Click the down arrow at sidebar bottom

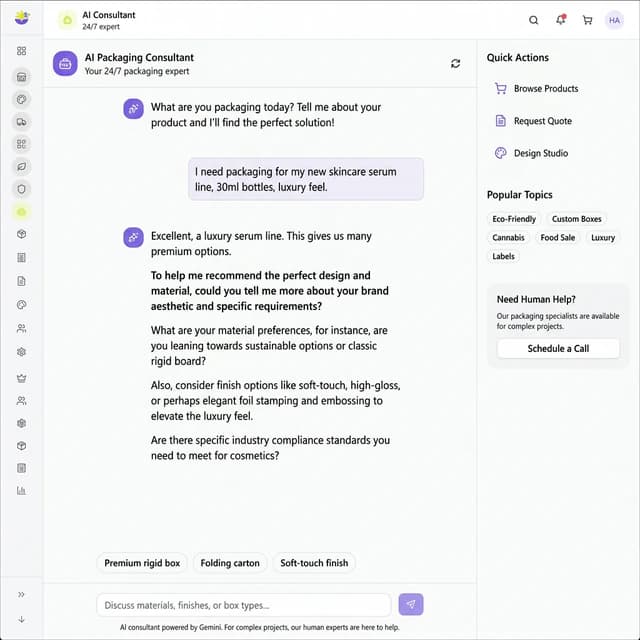pyautogui.click(x=22, y=619)
